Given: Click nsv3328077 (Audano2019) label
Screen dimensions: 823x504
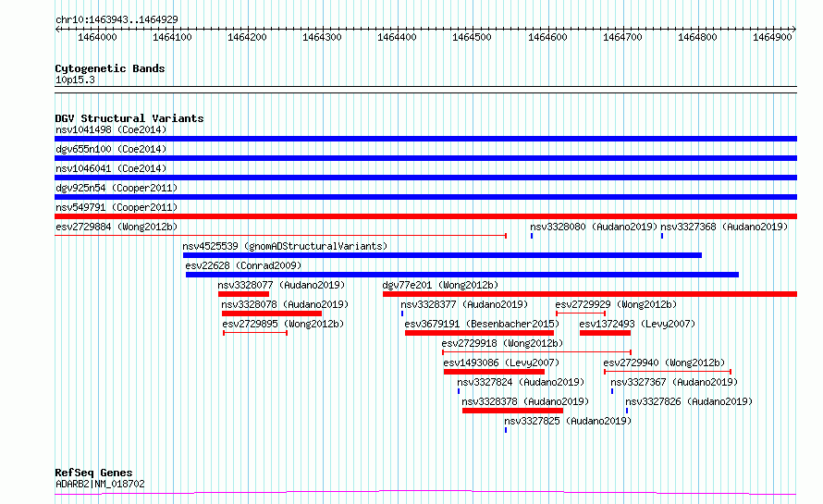Looking at the screenshot, I should 281,285.
